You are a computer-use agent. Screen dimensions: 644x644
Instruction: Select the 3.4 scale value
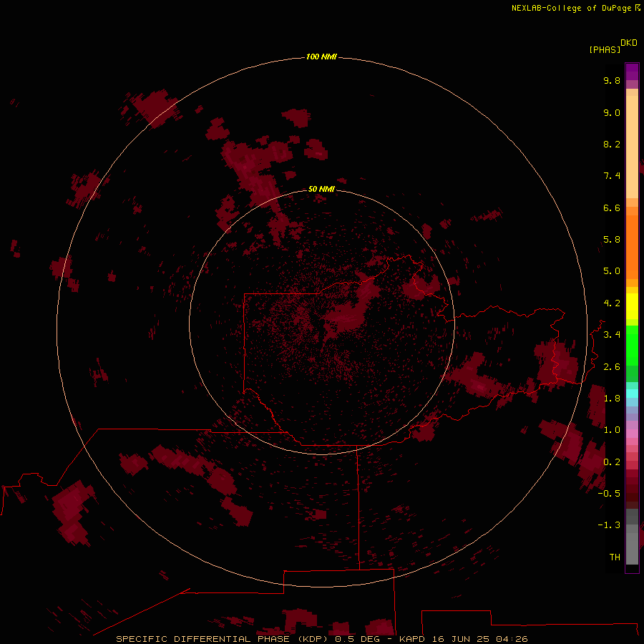coord(612,335)
